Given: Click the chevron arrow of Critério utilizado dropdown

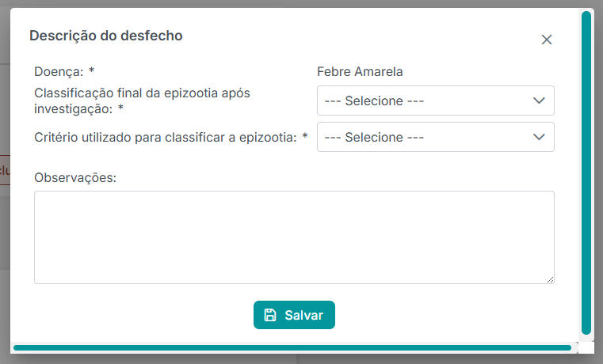Looking at the screenshot, I should (539, 137).
